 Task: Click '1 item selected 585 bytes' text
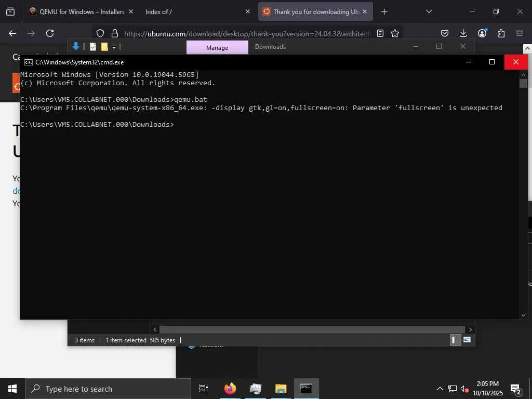(140, 340)
